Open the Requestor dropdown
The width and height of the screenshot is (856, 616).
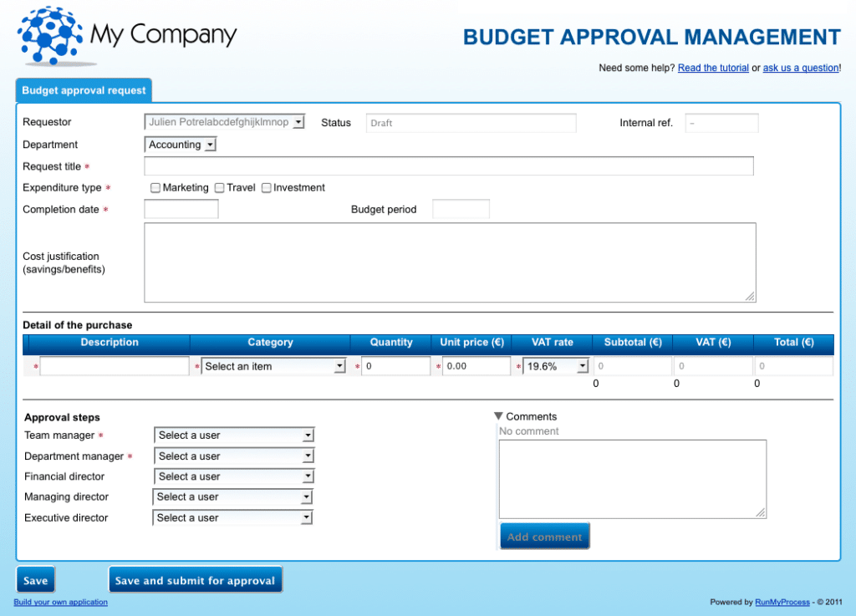point(224,122)
